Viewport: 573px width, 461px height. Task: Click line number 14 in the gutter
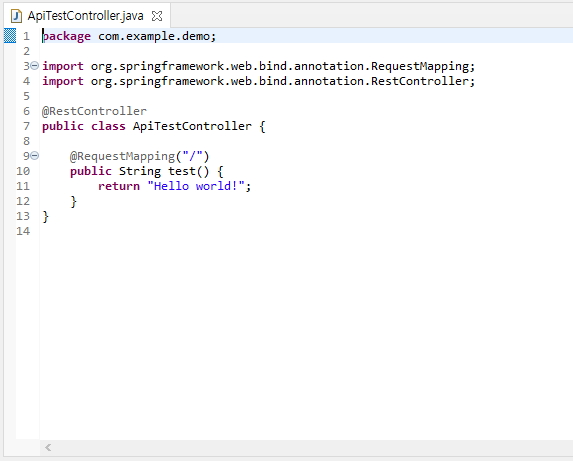[x=23, y=231]
